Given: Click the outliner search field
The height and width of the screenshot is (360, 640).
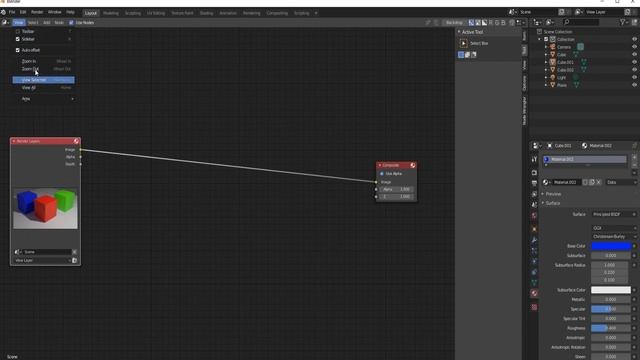Looking at the screenshot, I should [581, 22].
